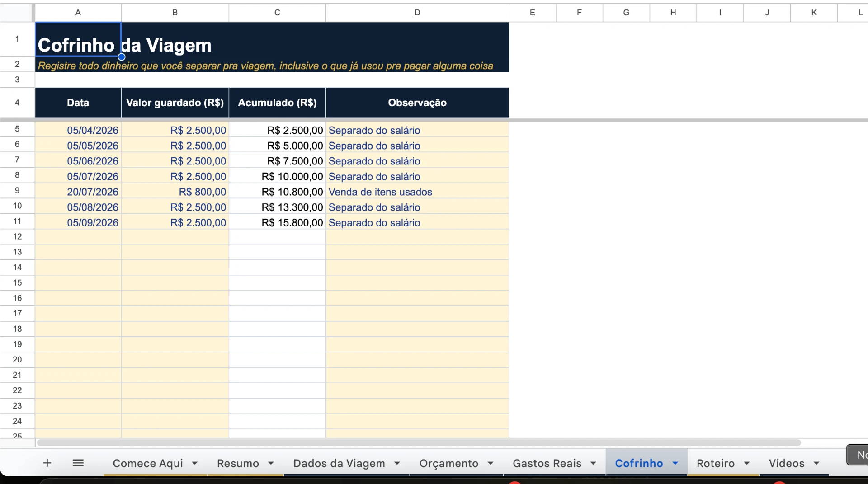This screenshot has height=484, width=868.
Task: Select row 1 header
Action: (17, 39)
